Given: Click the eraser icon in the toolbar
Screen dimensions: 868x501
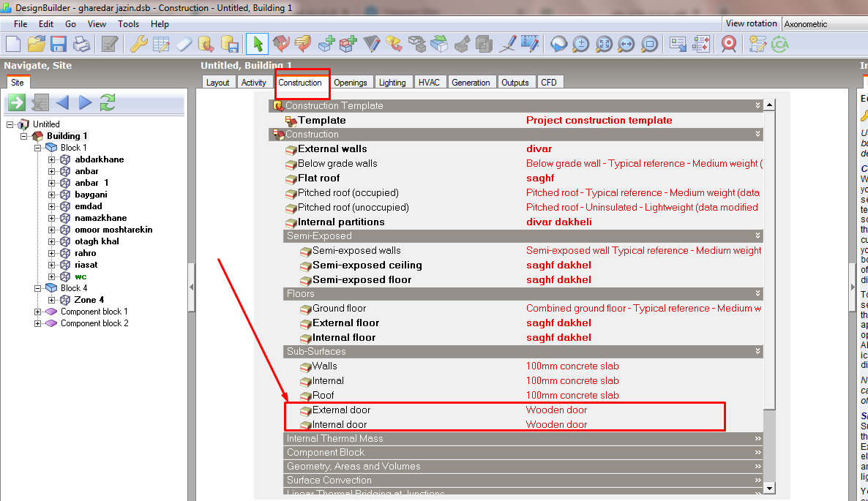Looking at the screenshot, I should pos(183,44).
